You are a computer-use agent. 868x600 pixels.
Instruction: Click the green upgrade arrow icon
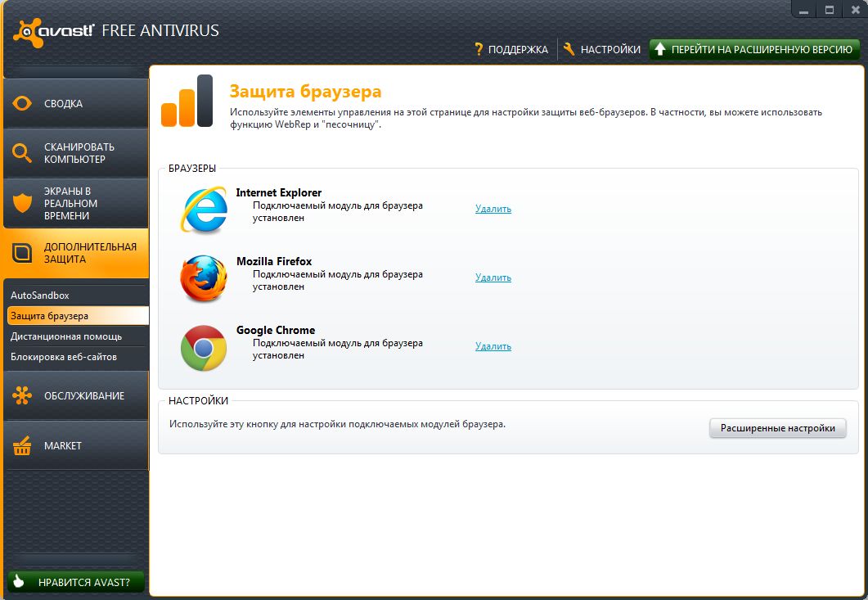coord(660,49)
